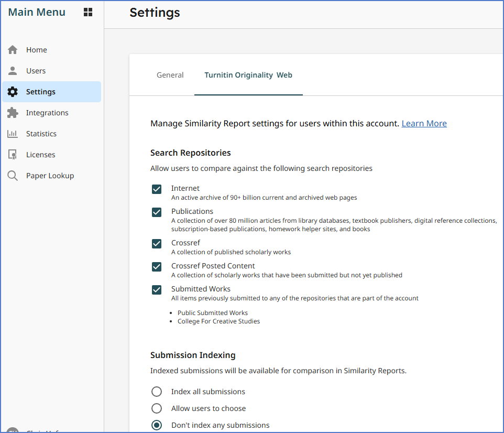Open Users in the sidebar
Viewport: 504px width, 433px height.
[52, 71]
